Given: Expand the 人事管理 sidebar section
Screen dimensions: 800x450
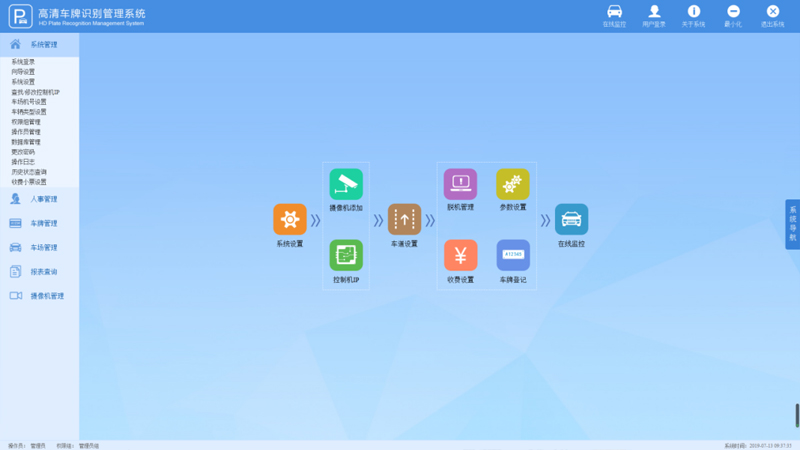Looking at the screenshot, I should click(x=40, y=199).
